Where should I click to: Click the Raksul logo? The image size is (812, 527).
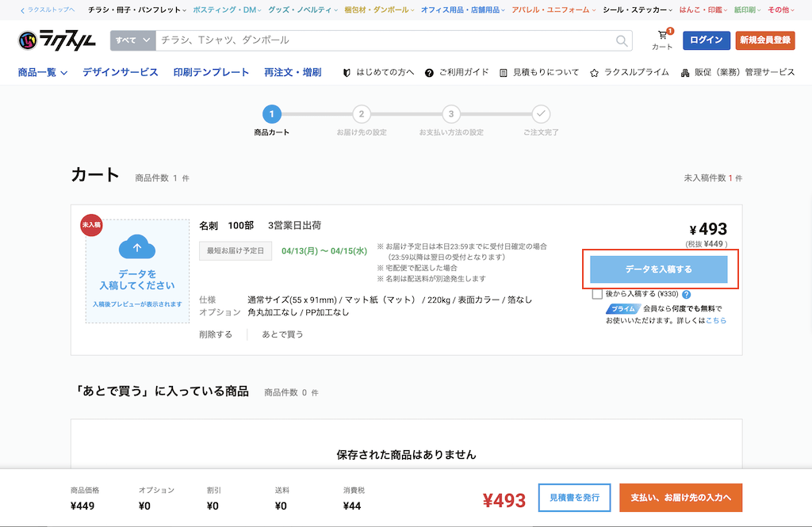point(56,40)
